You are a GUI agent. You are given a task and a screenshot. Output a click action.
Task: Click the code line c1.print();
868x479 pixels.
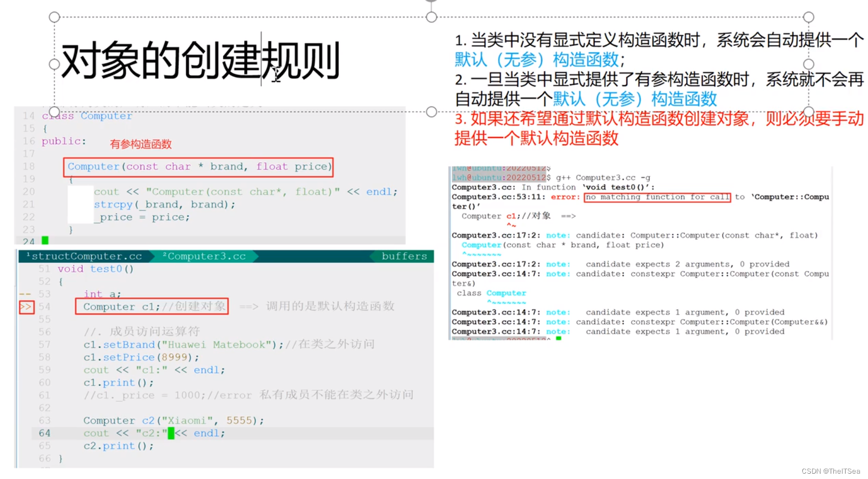pos(118,382)
